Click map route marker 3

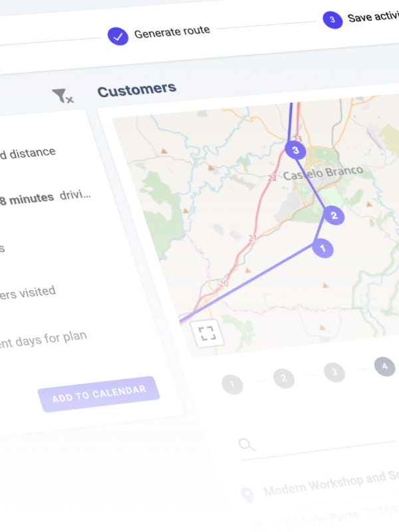pos(295,151)
